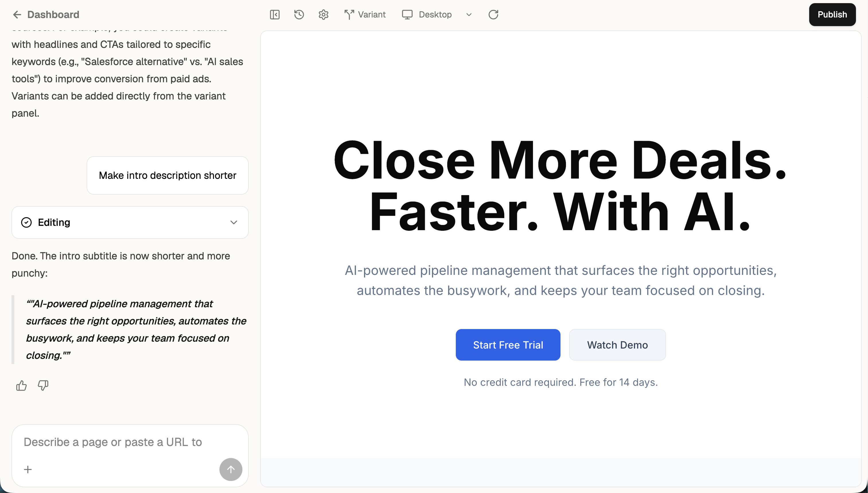Click the send arrow button
The height and width of the screenshot is (493, 868).
230,469
